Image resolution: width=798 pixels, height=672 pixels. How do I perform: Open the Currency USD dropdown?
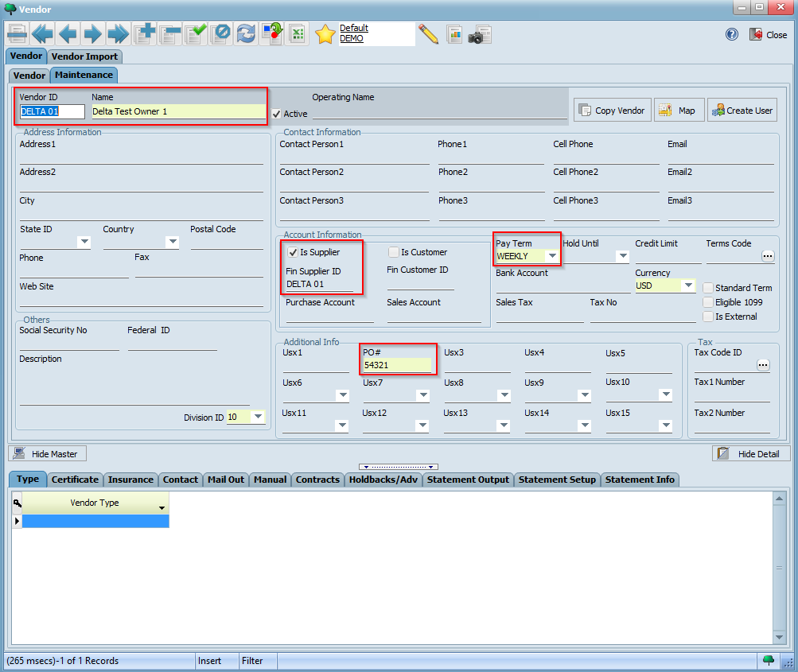[688, 286]
